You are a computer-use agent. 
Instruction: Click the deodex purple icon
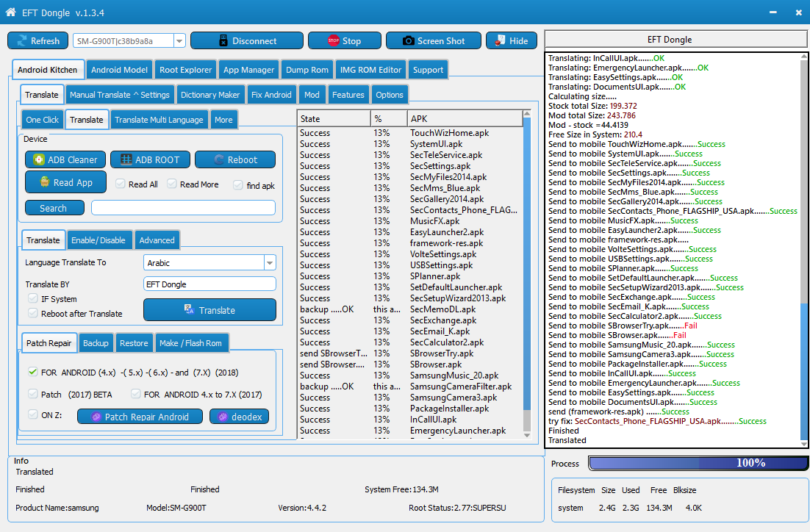[x=223, y=417]
